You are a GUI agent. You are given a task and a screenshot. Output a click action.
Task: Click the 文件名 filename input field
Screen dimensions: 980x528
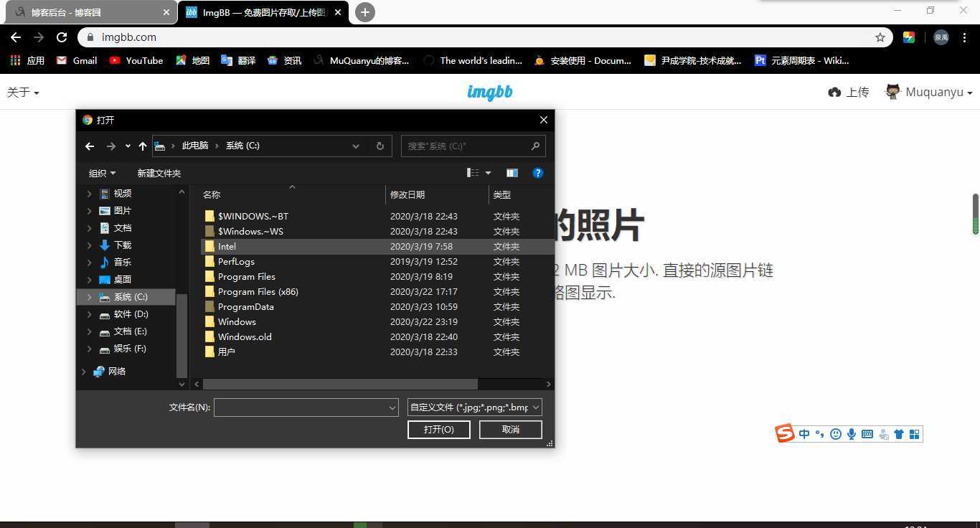coord(306,407)
